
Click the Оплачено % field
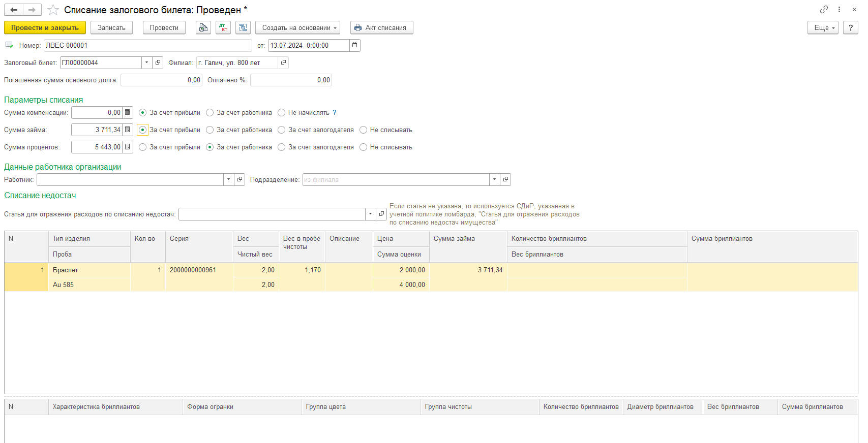291,80
